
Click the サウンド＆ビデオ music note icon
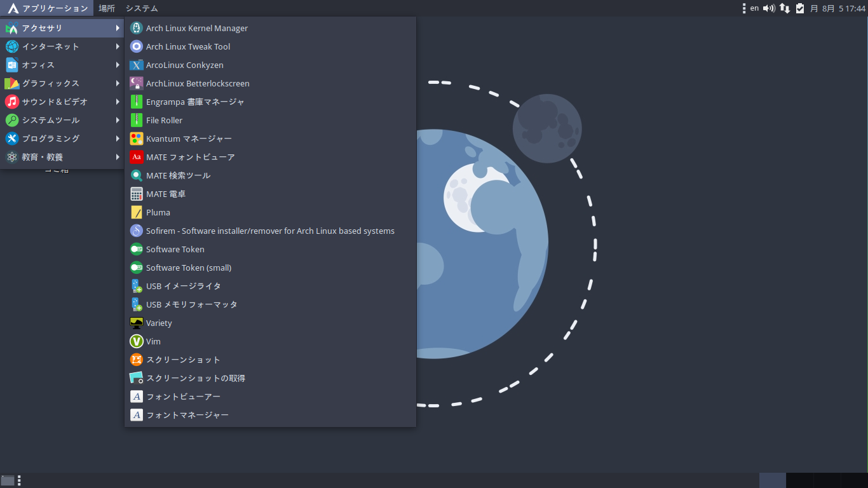[12, 102]
